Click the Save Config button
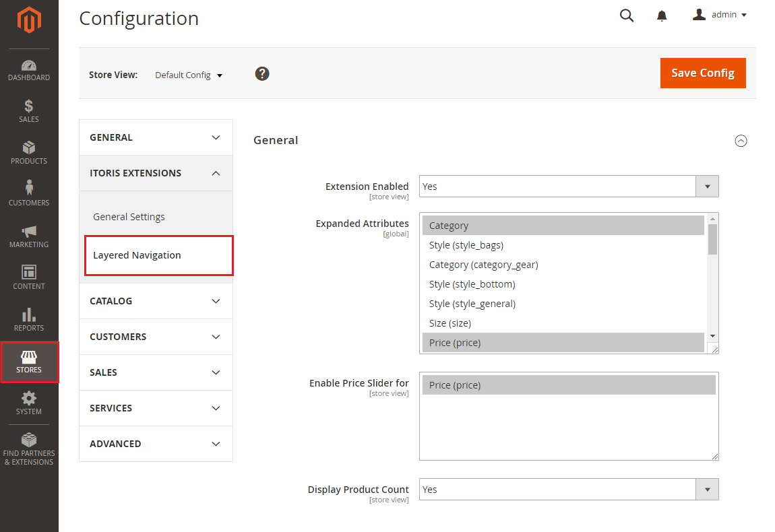 (703, 73)
